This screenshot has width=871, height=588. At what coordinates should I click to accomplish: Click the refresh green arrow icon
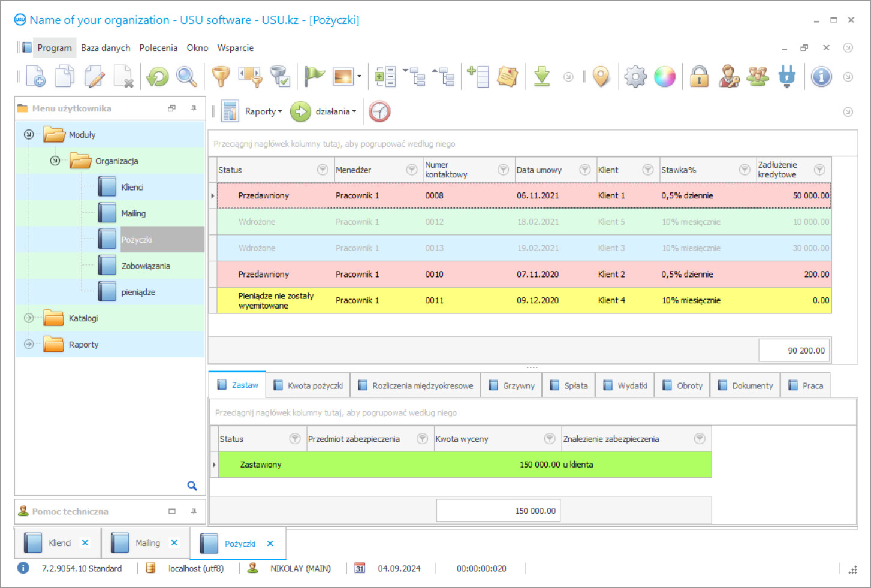158,77
